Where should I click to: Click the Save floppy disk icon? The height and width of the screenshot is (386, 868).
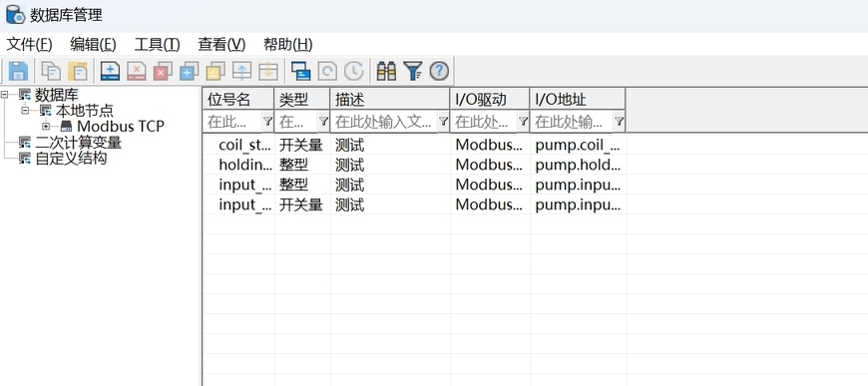point(18,71)
